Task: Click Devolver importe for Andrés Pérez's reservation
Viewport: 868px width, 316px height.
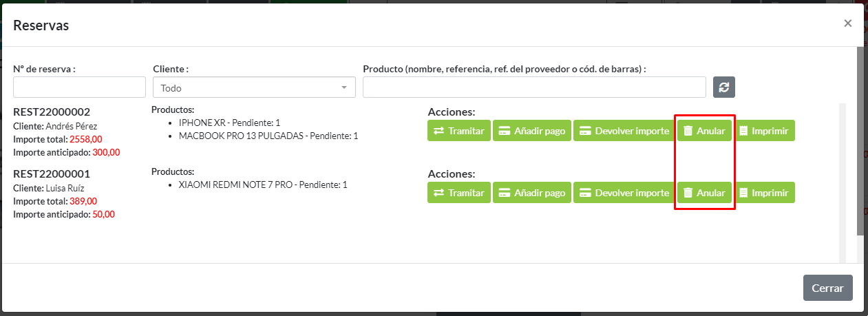Action: [624, 131]
